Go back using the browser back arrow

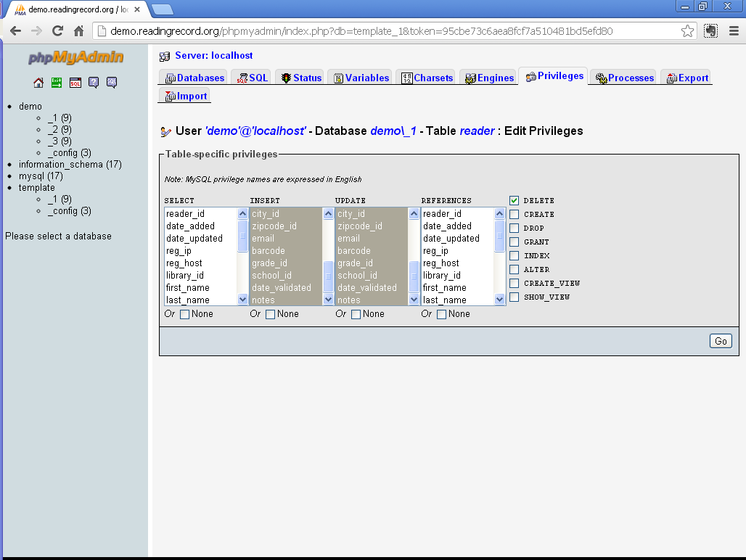coord(15,31)
